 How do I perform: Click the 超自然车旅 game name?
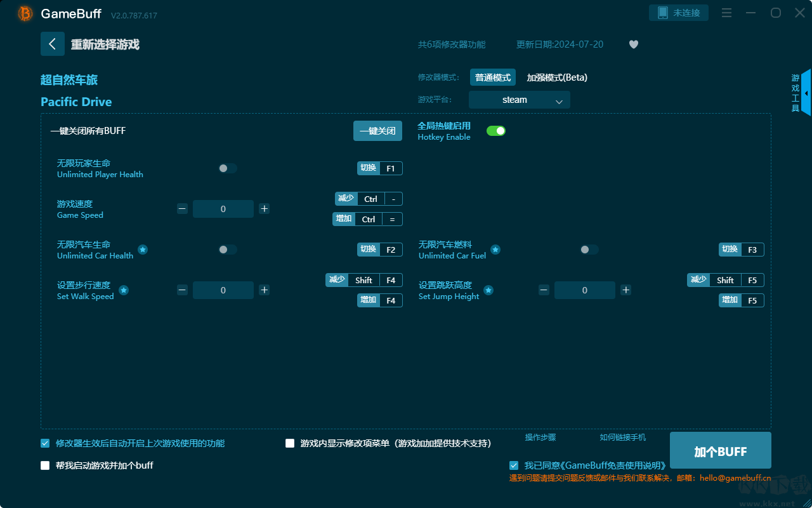[69, 80]
